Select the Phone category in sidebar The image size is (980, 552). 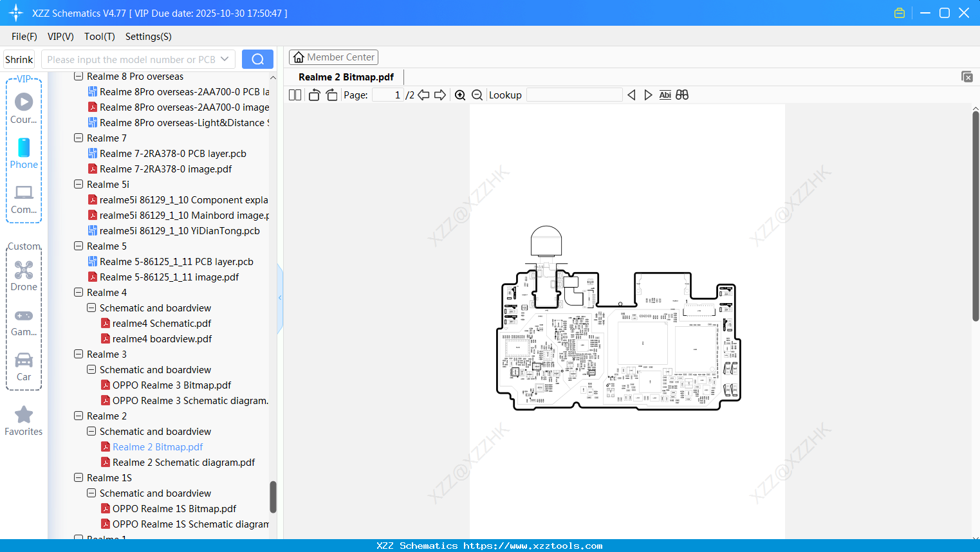click(x=24, y=154)
